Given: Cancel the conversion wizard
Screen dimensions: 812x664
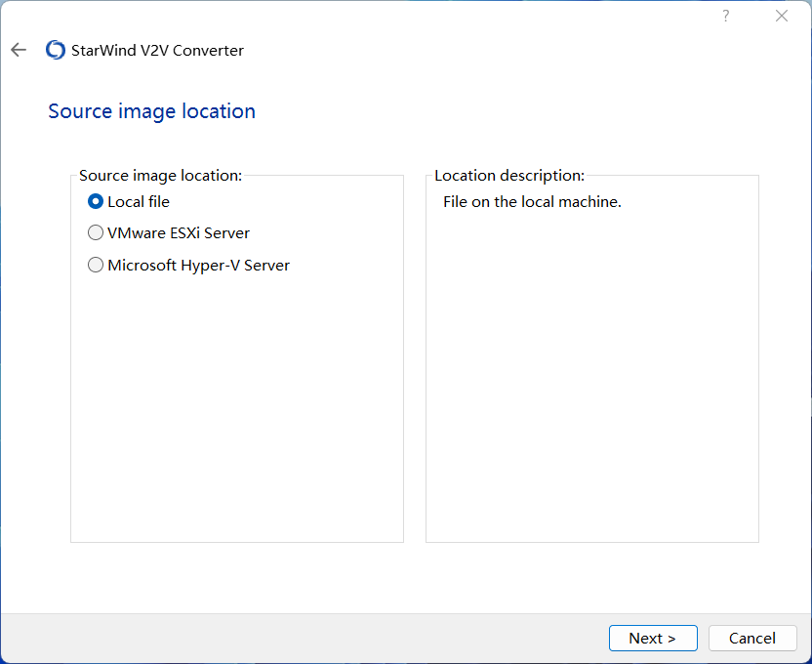Looking at the screenshot, I should point(751,638).
